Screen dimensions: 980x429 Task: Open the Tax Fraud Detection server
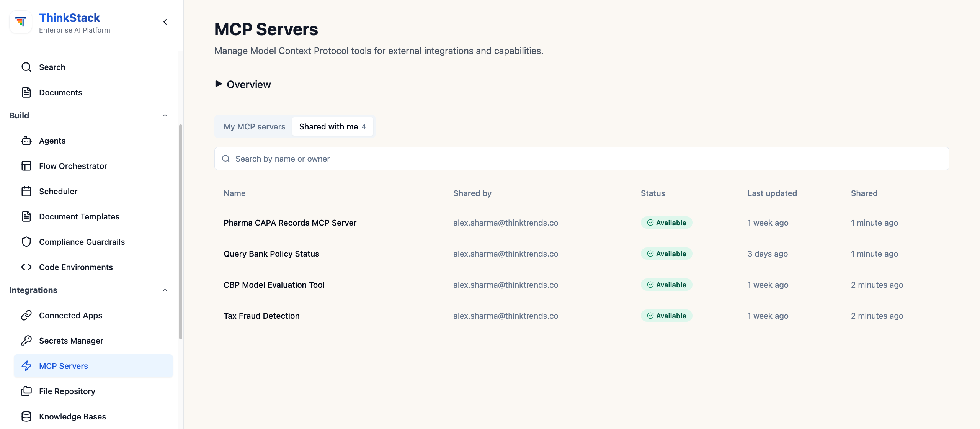pos(261,316)
